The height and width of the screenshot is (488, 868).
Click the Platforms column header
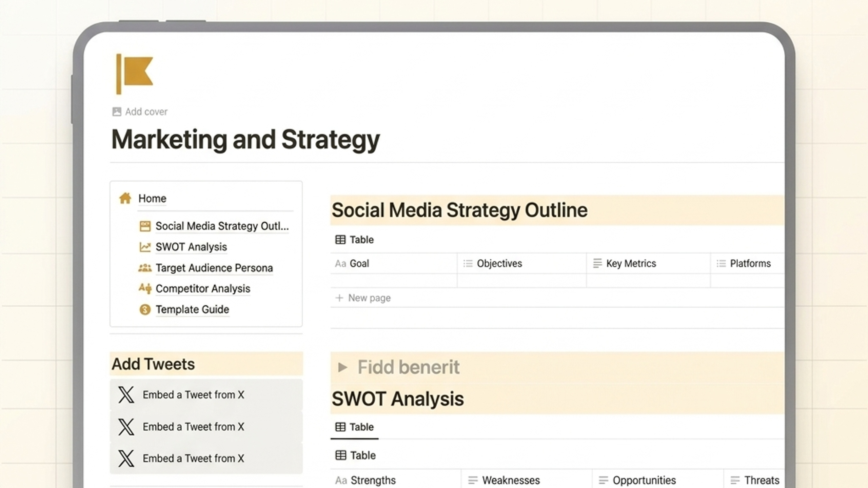(747, 263)
